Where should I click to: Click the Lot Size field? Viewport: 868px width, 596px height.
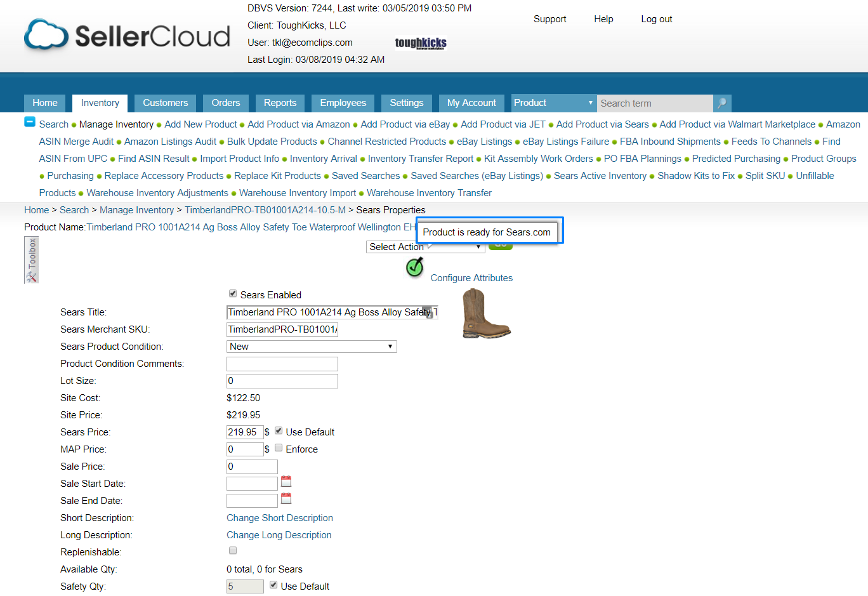coord(282,381)
